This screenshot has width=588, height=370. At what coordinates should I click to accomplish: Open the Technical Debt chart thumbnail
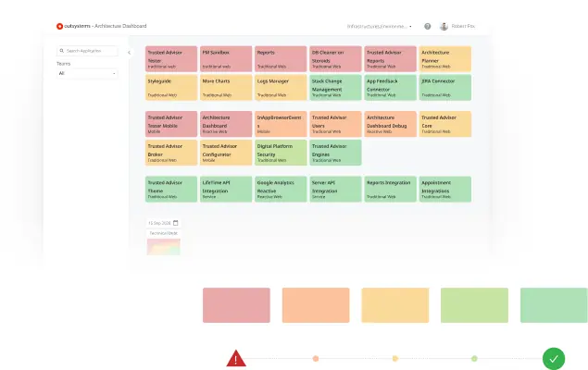[x=164, y=247]
